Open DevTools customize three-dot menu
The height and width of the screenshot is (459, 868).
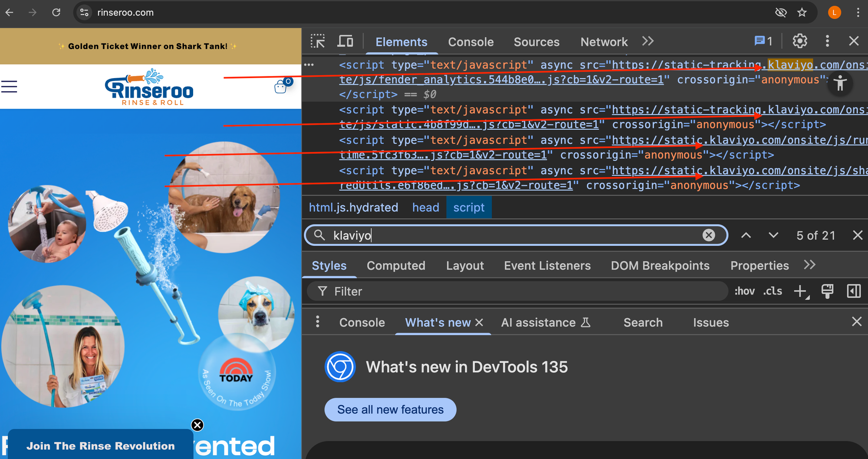pos(827,41)
